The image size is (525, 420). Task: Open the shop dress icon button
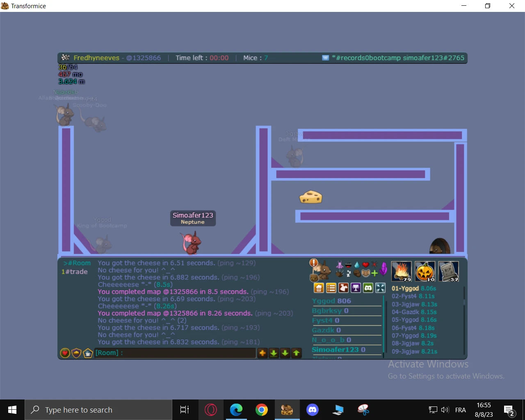(x=343, y=288)
